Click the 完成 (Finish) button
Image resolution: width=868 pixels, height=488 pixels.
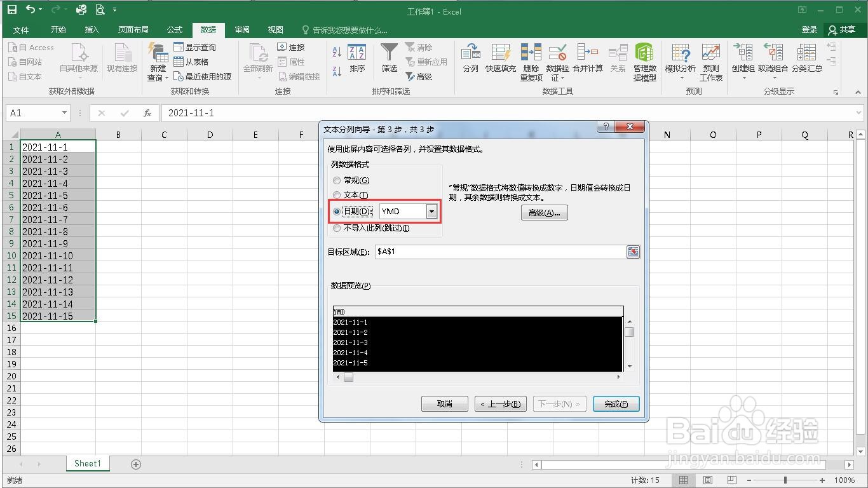coord(615,403)
